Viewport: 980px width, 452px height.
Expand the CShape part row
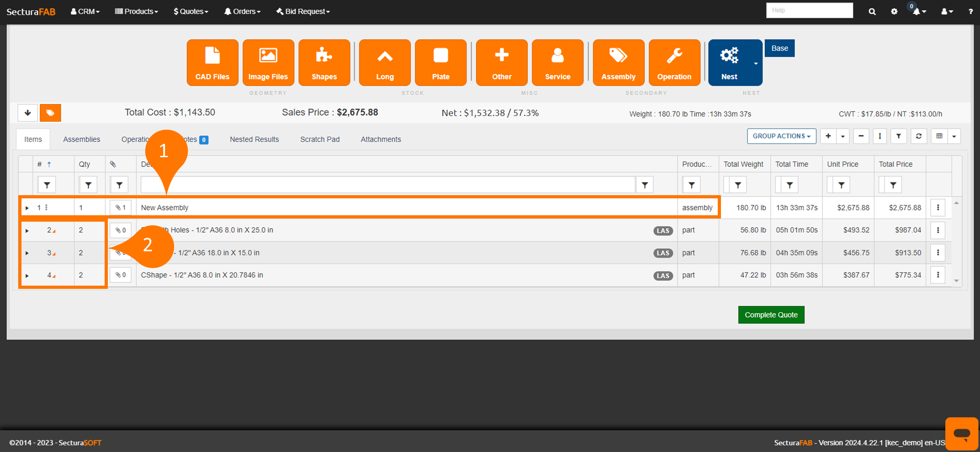pyautogui.click(x=27, y=276)
